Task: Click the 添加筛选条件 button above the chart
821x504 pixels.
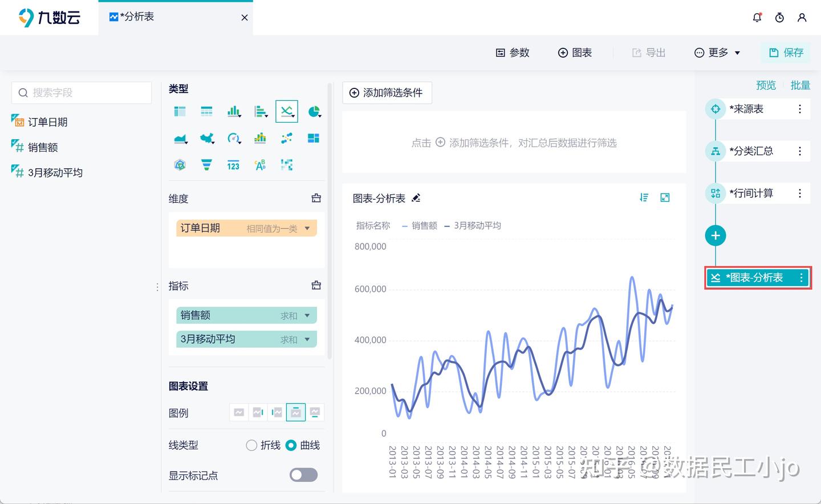Action: 387,92
